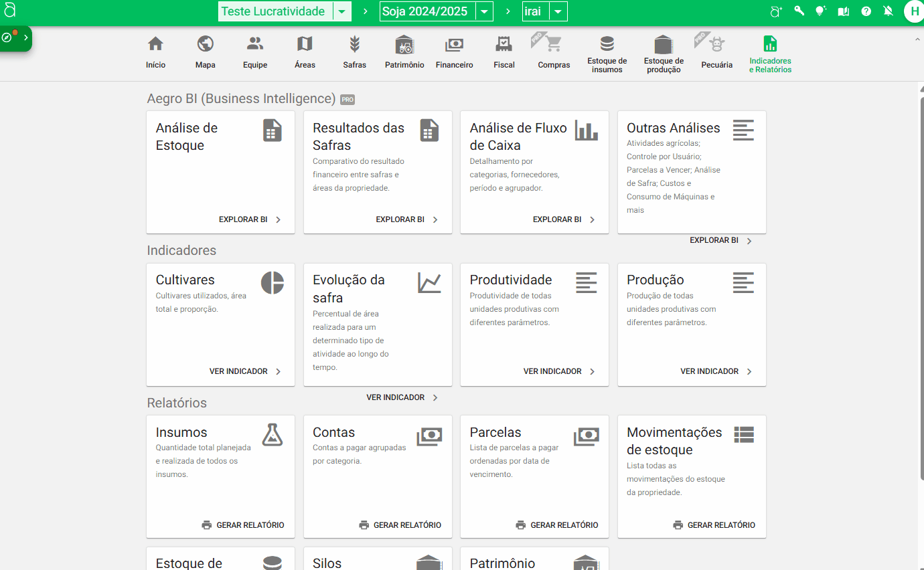This screenshot has height=570, width=924.
Task: Click Explorar BI under Resultados das Safras
Action: (406, 219)
